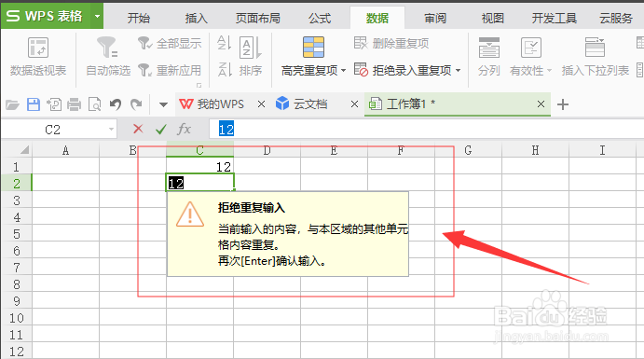Screen dimensions: 644x359
Task: Select column H header
Action: (535, 150)
